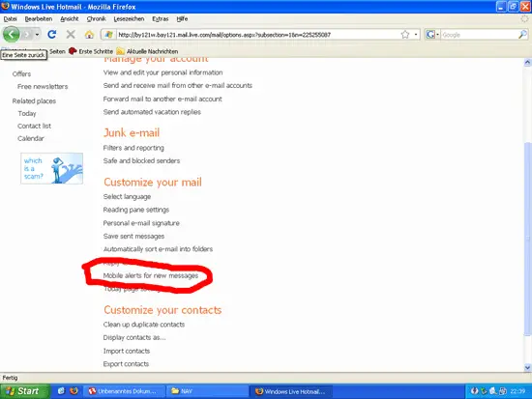Open the address bar history dropdown
This screenshot has width=532, height=399.
[x=416, y=35]
